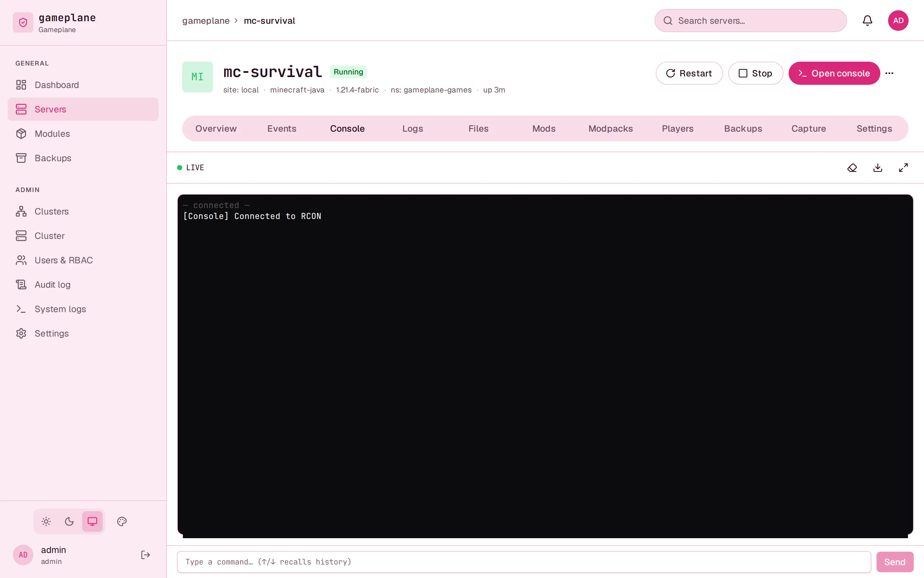Screen dimensions: 924x578
Task: Open Modules in sidebar
Action: tap(83, 133)
